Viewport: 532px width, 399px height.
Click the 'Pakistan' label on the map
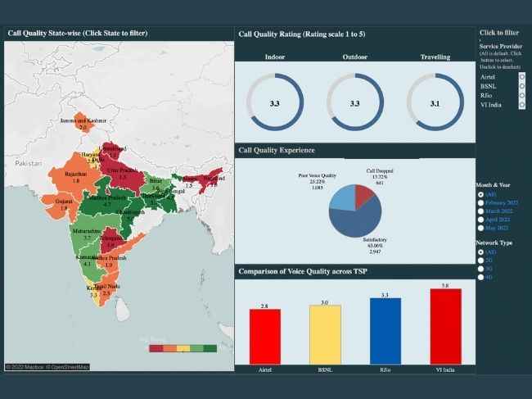click(29, 164)
